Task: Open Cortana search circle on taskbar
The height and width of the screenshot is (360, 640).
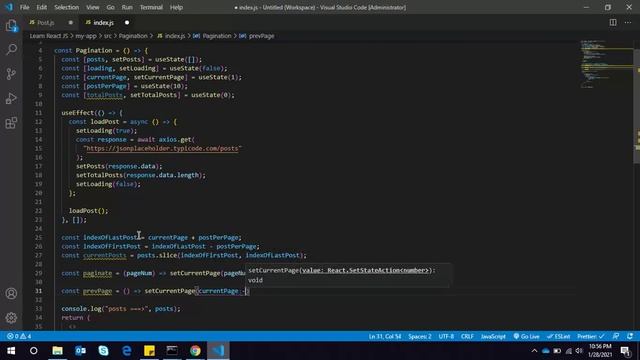Action: pos(34,351)
